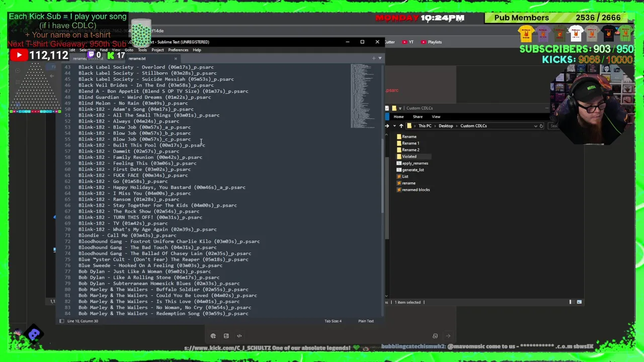
Task: Open the Help menu in Sublime Text
Action: [197, 50]
